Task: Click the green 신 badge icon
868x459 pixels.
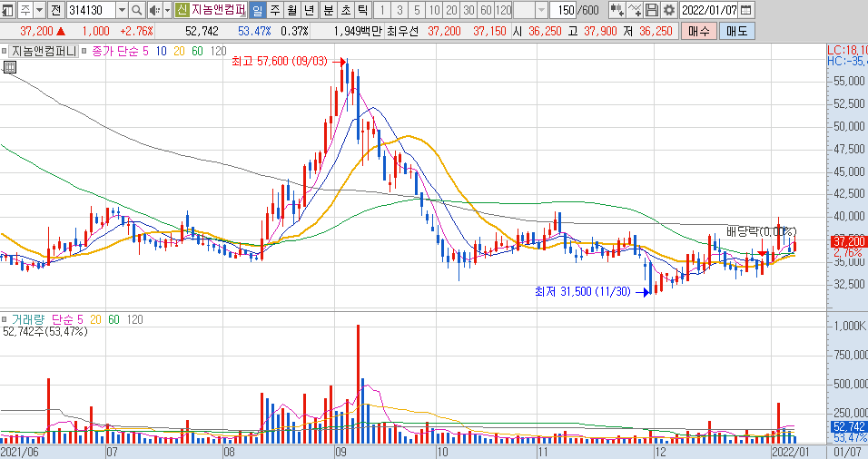Action: [182, 9]
